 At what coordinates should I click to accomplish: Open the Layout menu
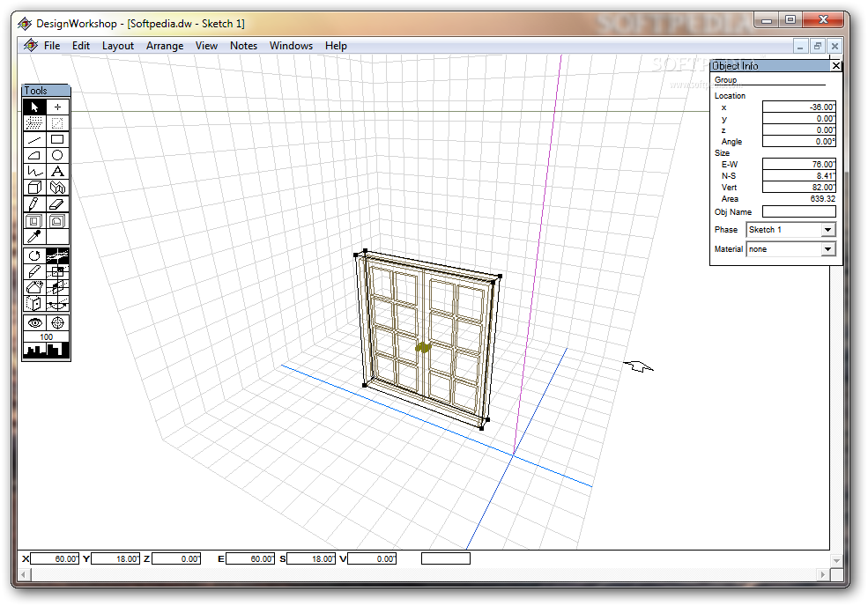(118, 46)
